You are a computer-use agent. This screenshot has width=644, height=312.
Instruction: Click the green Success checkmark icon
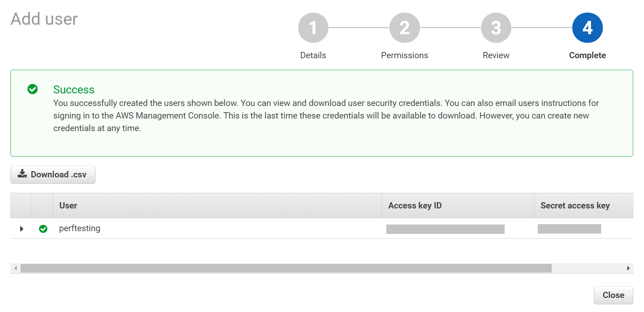point(33,90)
